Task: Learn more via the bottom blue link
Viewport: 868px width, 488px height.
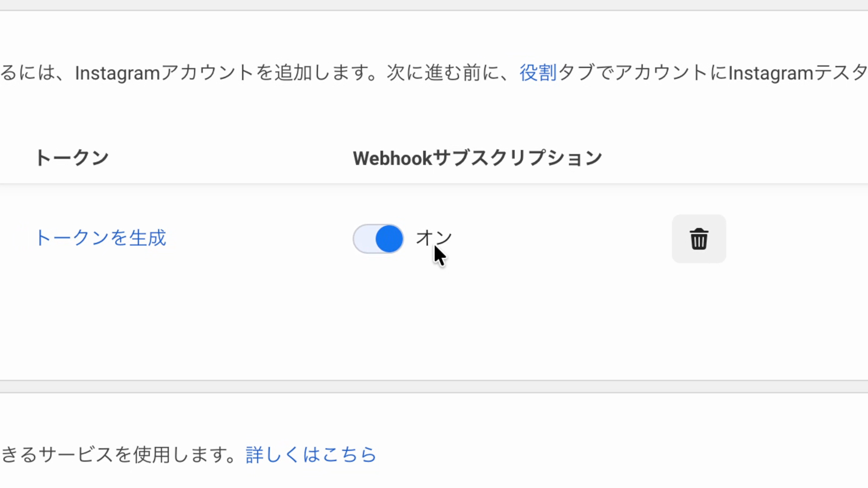Action: point(311,455)
